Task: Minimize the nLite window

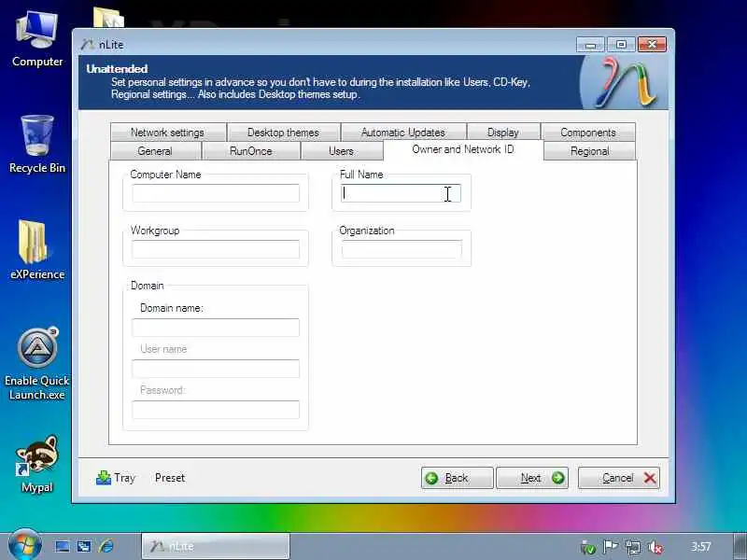Action: 591,45
